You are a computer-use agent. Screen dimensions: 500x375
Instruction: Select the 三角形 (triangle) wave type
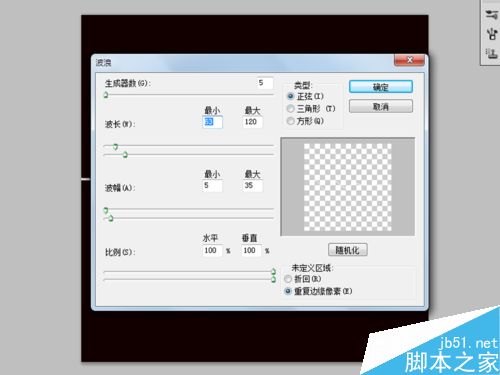coord(290,108)
